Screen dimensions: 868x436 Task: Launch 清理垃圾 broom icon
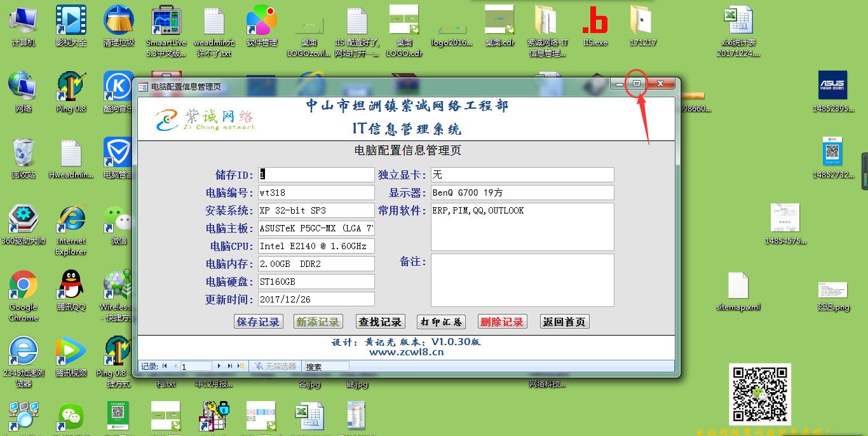(119, 26)
